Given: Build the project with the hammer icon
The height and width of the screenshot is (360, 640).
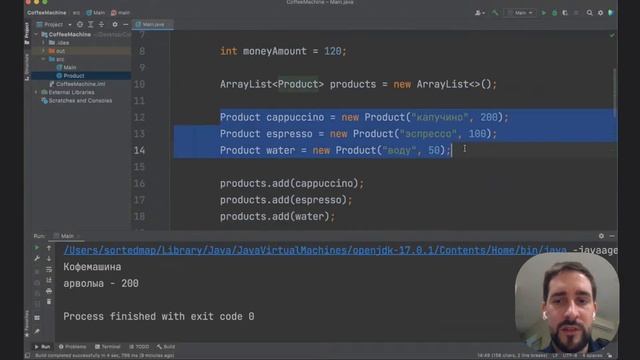Looking at the screenshot, I should [x=495, y=13].
